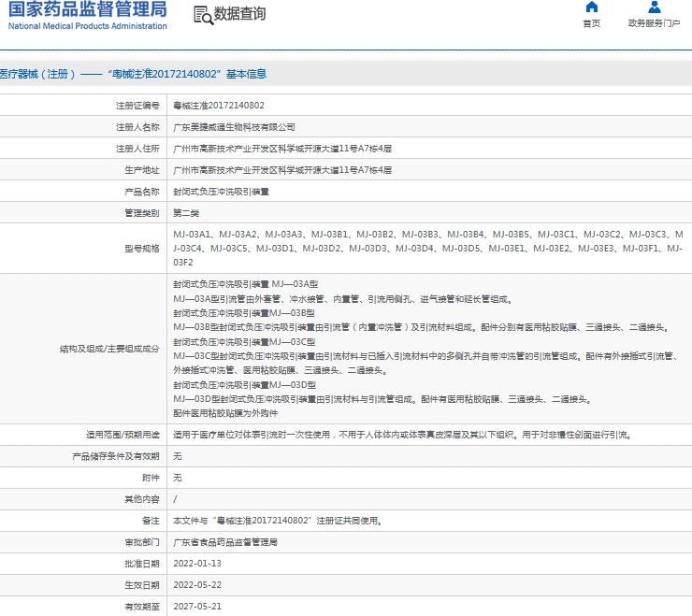This screenshot has height=616, width=692.
Task: Select the effective date 2022-05-22
Action: [x=197, y=585]
